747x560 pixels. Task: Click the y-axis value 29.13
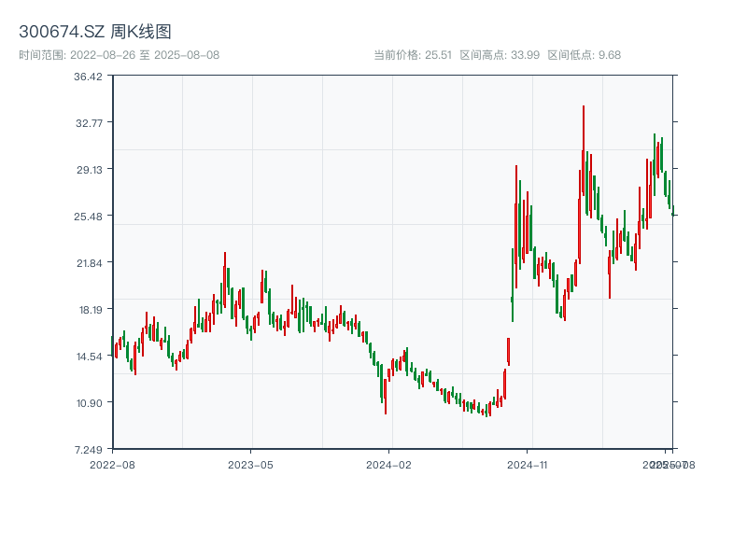89,170
